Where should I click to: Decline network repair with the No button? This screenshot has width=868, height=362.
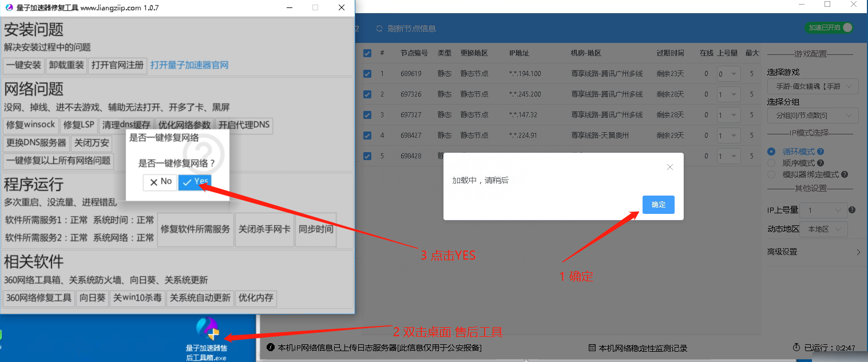tap(160, 182)
